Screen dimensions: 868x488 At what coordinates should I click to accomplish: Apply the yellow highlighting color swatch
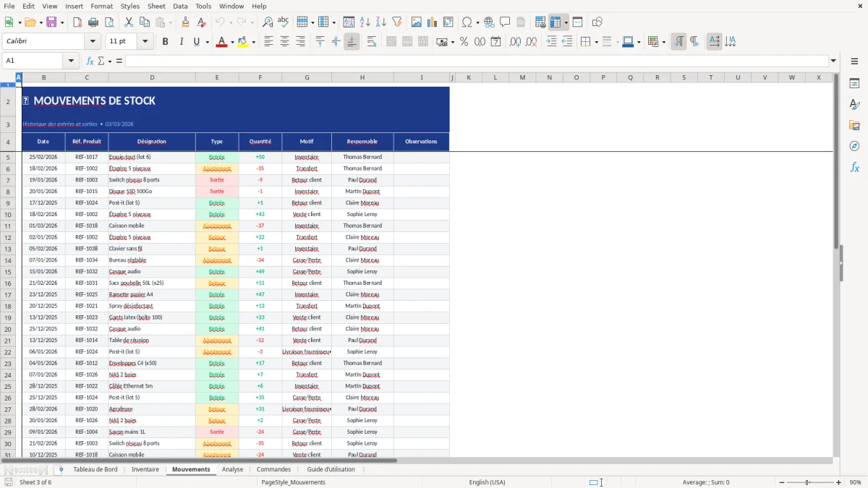(x=243, y=41)
